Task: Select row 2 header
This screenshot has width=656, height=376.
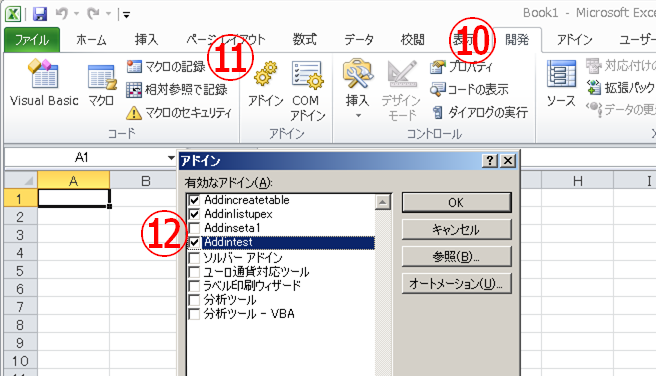Action: click(20, 217)
